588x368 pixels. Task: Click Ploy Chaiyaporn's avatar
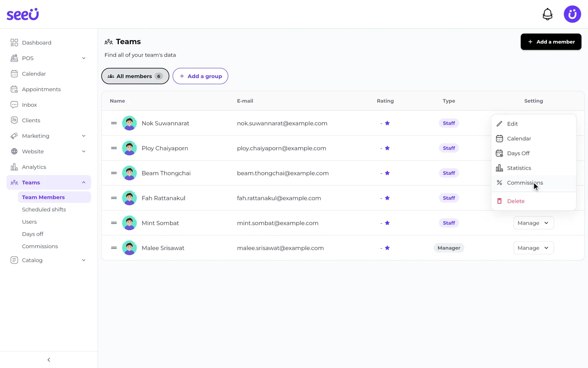pos(129,148)
